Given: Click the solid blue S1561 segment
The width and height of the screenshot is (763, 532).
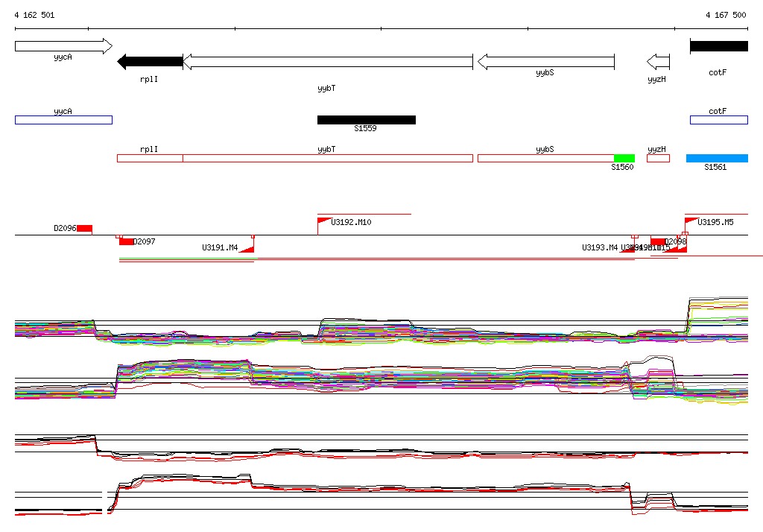Looking at the screenshot, I should click(717, 158).
